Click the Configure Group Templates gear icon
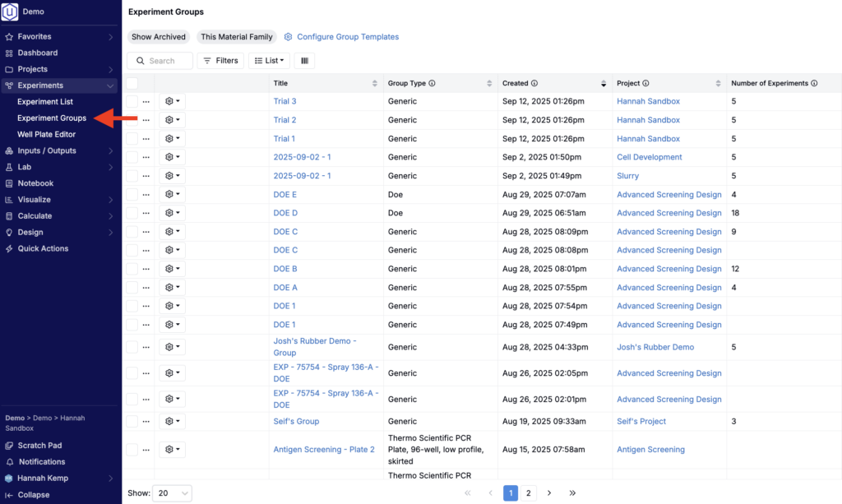The height and width of the screenshot is (504, 842). pos(288,37)
